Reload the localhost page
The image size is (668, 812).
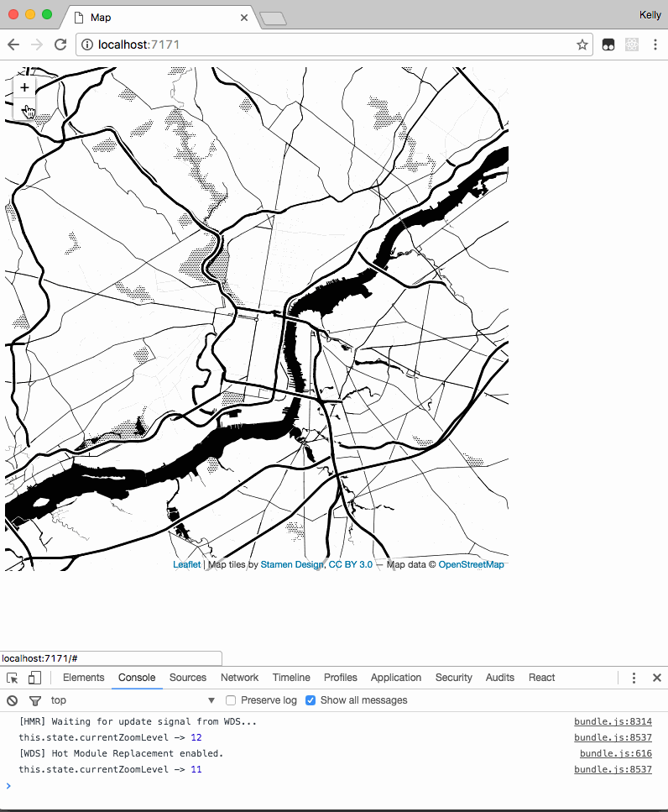[60, 45]
